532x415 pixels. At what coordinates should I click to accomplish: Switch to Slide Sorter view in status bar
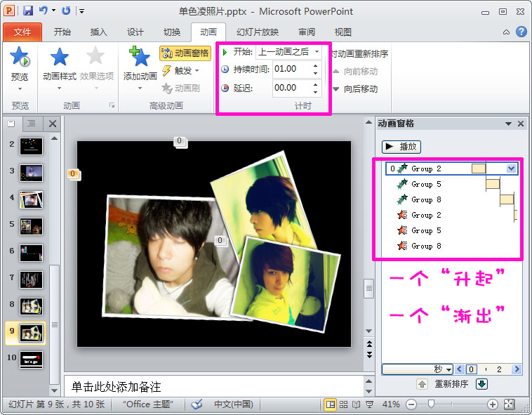pos(343,404)
